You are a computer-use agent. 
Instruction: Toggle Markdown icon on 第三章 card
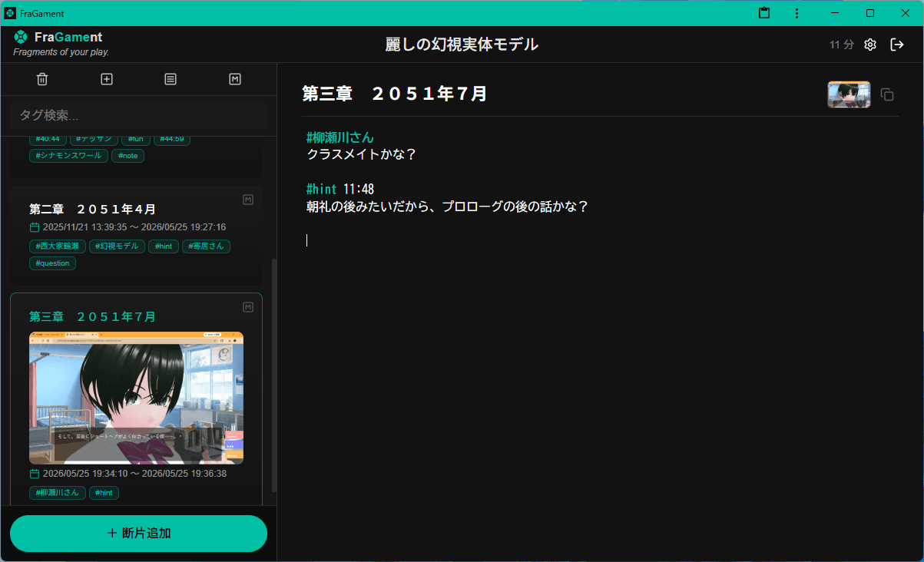[248, 307]
